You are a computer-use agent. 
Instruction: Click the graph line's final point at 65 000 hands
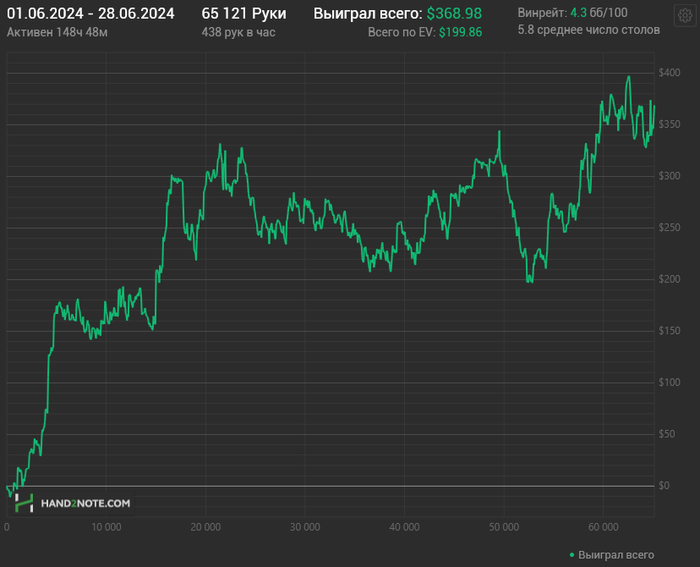click(654, 106)
